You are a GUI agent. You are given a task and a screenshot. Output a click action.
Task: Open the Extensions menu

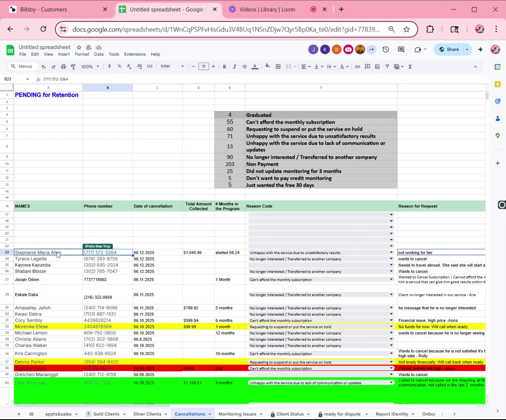click(135, 54)
